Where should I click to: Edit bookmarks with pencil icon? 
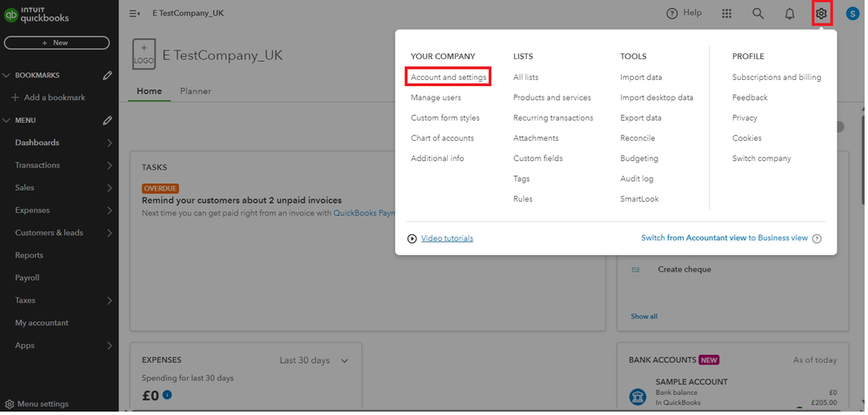pos(108,76)
